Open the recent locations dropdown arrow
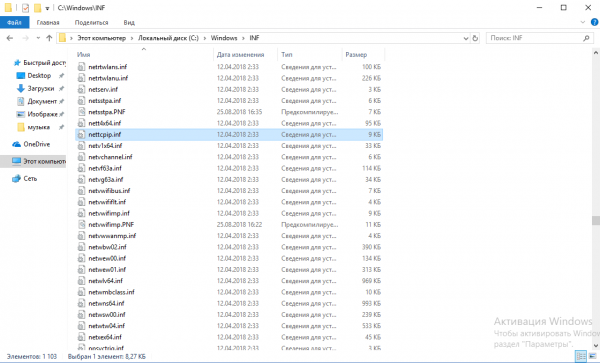Screen dimensions: 600x363 [x=38, y=38]
